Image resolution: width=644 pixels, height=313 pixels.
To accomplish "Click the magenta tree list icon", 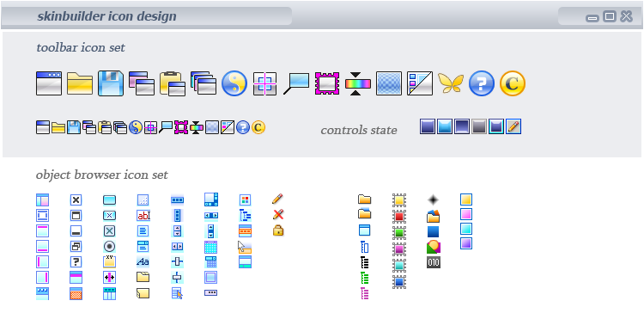I will click(365, 293).
